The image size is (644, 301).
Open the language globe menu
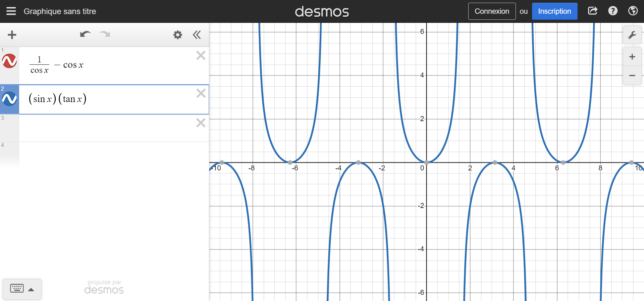[633, 11]
